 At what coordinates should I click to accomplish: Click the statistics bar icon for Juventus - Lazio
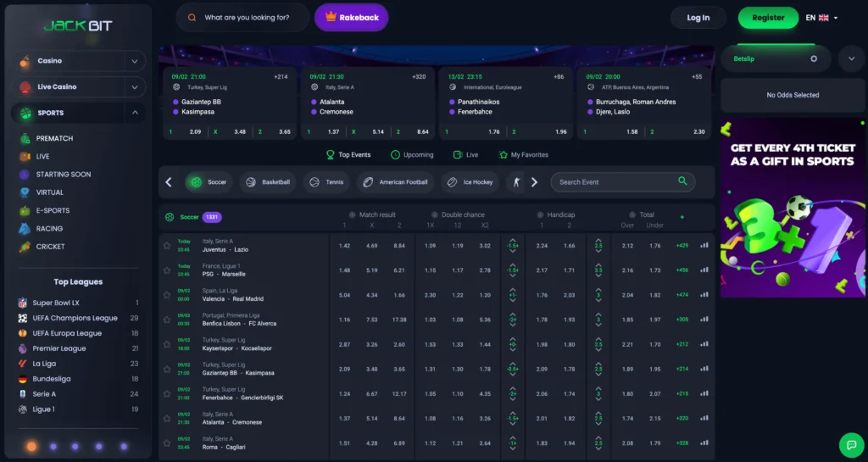pos(704,246)
